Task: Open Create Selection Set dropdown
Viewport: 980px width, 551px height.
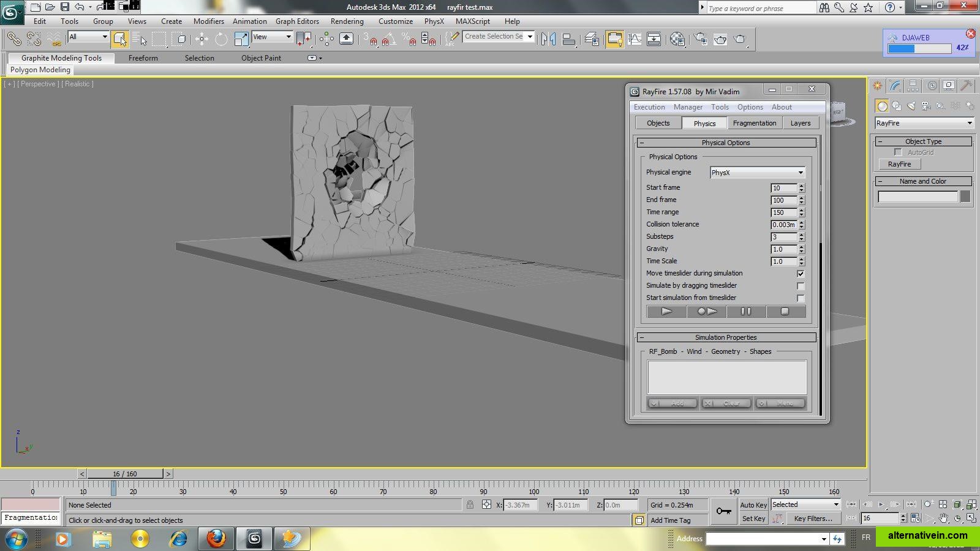Action: point(499,37)
